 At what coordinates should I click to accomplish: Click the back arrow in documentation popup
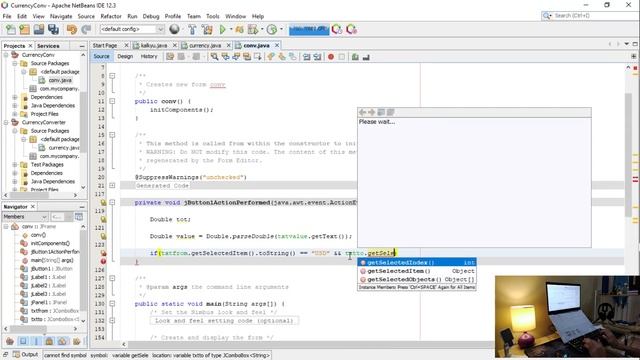[362, 112]
